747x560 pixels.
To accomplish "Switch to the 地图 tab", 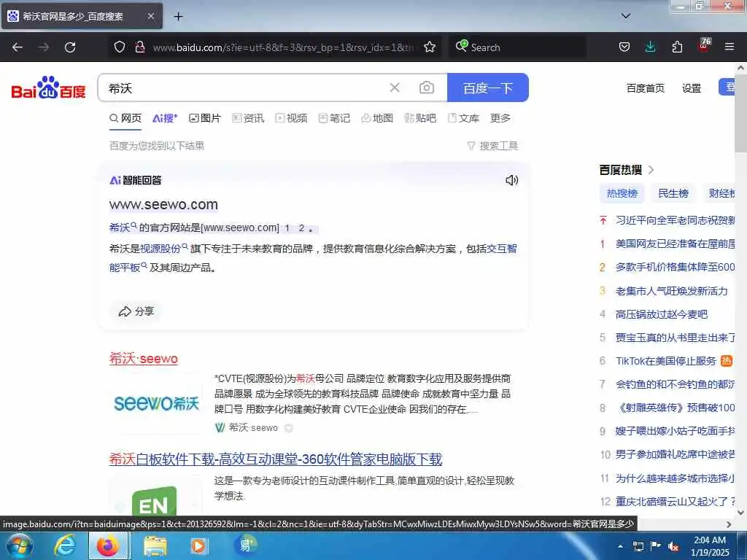I will pos(377,118).
